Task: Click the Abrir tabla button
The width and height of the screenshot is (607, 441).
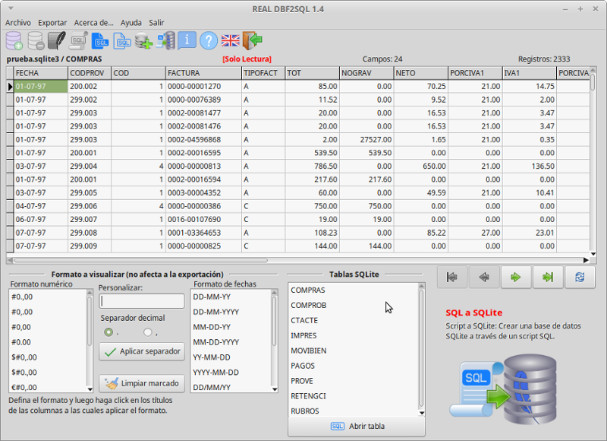Action: click(x=357, y=426)
